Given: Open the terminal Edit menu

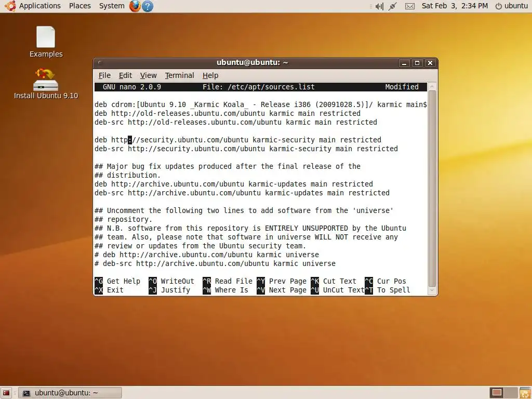Looking at the screenshot, I should 125,75.
